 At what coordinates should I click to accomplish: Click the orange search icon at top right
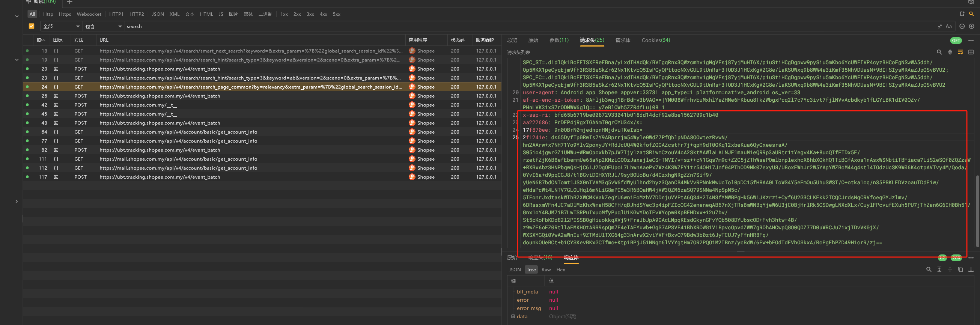971,14
